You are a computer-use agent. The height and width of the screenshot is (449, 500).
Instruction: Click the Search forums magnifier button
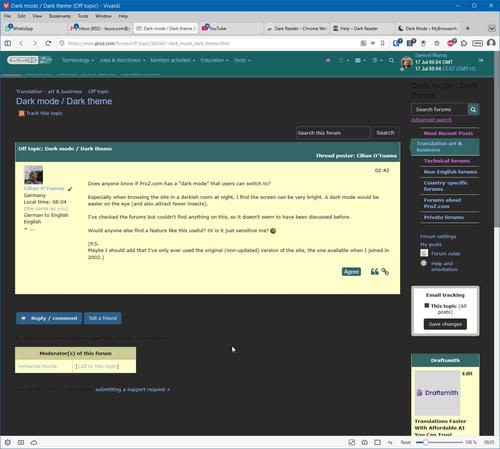tap(473, 109)
